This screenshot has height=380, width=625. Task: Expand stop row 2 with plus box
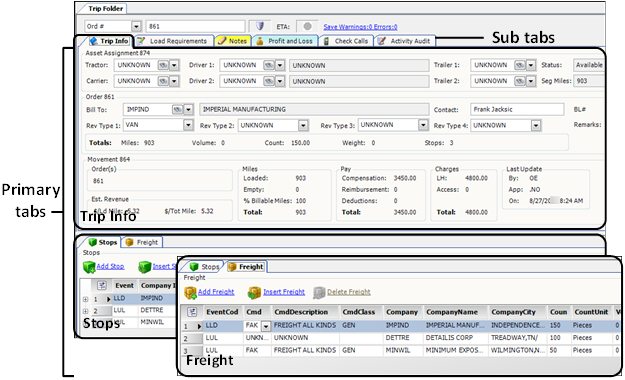pos(85,311)
